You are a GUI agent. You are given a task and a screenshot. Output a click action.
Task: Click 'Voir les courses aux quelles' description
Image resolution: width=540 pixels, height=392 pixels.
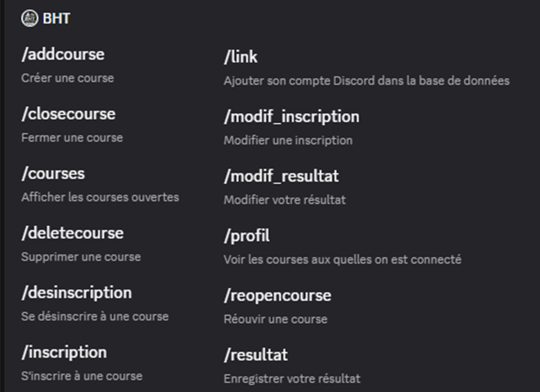pos(342,260)
